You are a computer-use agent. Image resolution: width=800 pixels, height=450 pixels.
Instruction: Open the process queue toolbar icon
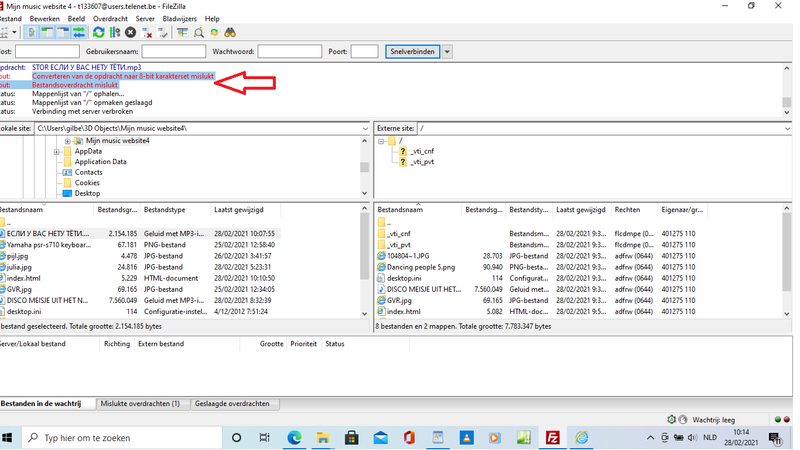(x=114, y=33)
